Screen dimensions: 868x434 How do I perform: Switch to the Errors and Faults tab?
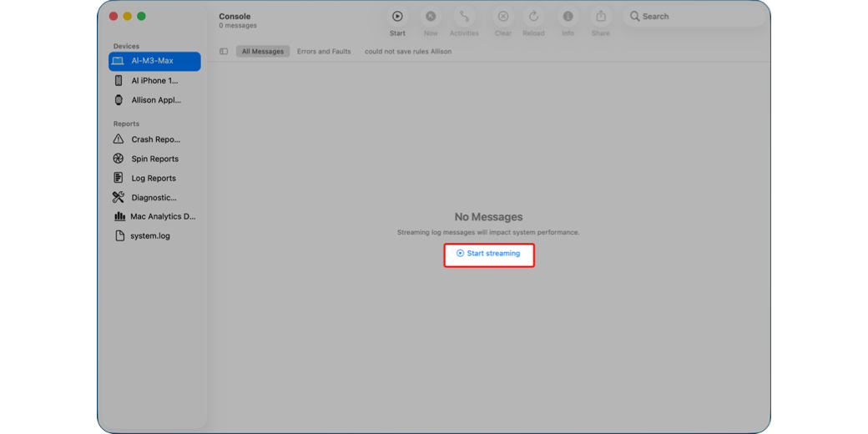click(324, 52)
